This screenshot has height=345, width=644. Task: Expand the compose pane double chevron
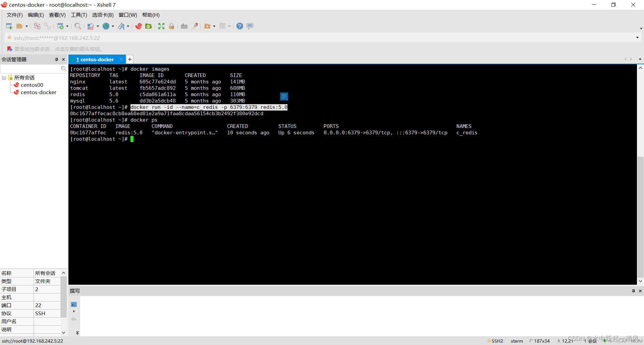[x=77, y=333]
